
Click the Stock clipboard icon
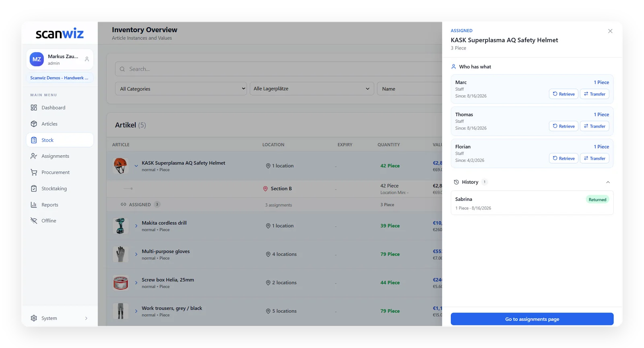[x=34, y=140]
